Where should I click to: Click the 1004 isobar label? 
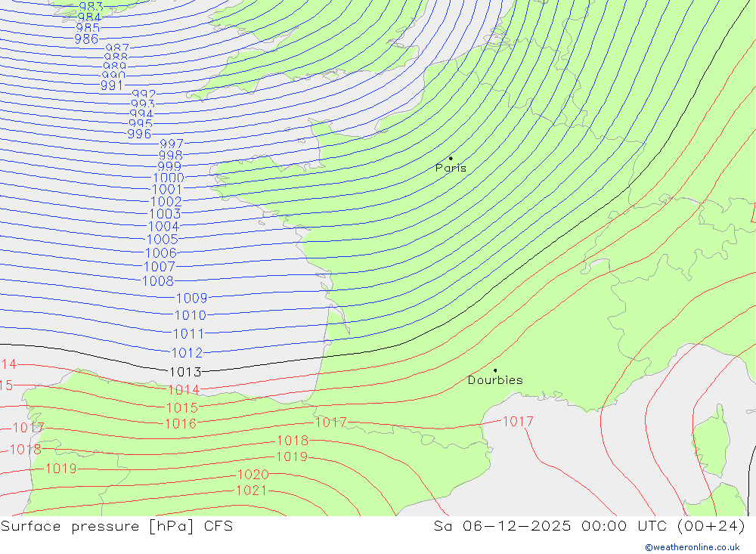(x=163, y=227)
